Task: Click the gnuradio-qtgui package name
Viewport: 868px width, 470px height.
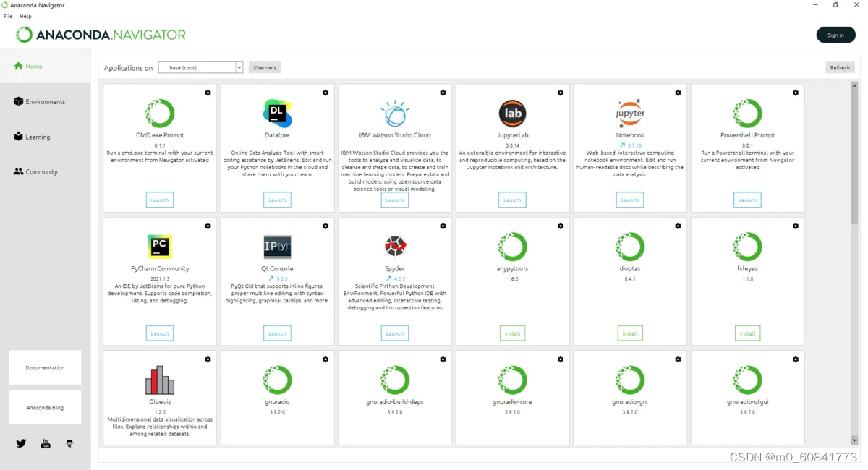Action: tap(748, 402)
